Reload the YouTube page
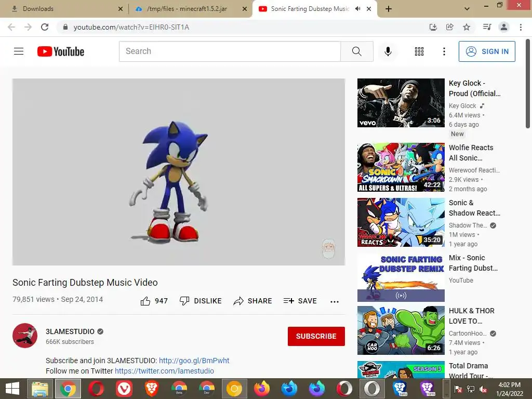This screenshot has width=532, height=399. pos(45,27)
